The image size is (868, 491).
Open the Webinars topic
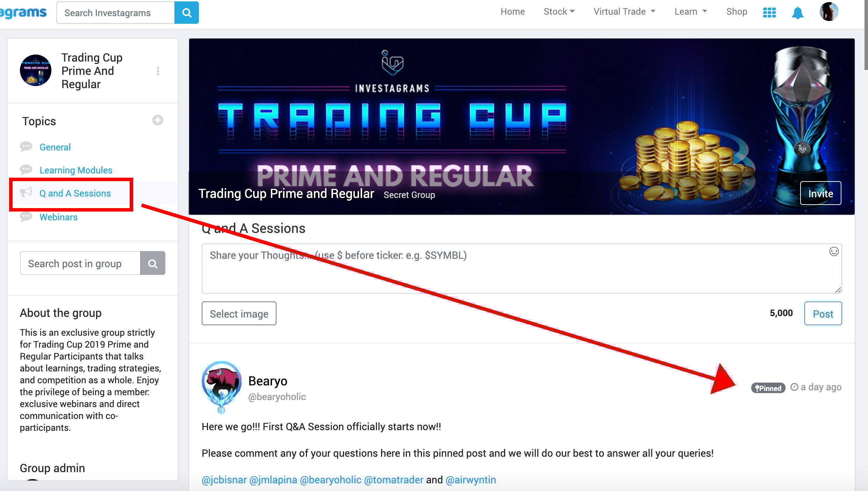click(58, 217)
